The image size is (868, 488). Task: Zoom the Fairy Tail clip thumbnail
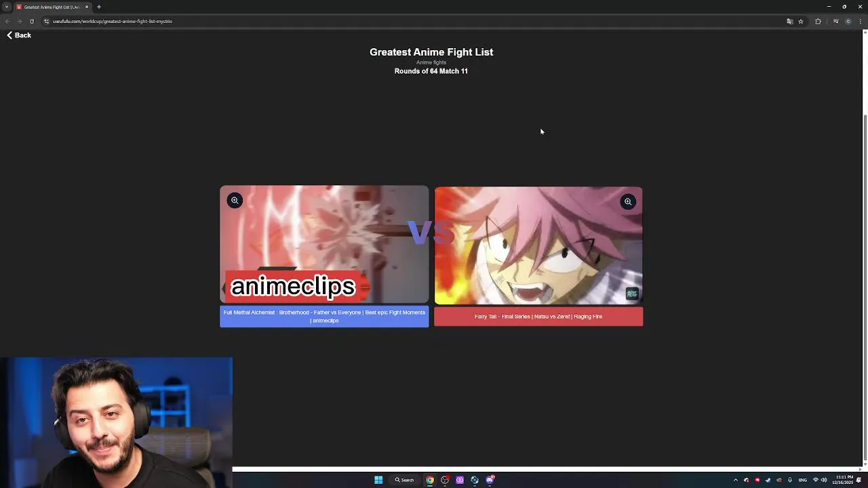tap(628, 201)
